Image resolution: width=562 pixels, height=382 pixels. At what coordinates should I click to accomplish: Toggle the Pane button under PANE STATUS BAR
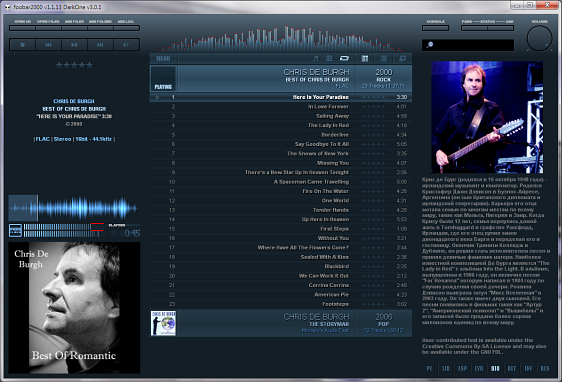coord(474,28)
